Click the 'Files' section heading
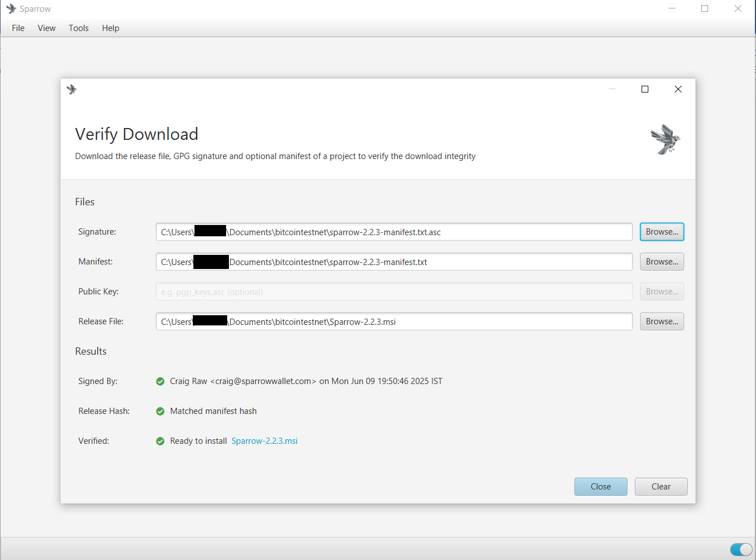This screenshot has width=756, height=560. [x=85, y=202]
